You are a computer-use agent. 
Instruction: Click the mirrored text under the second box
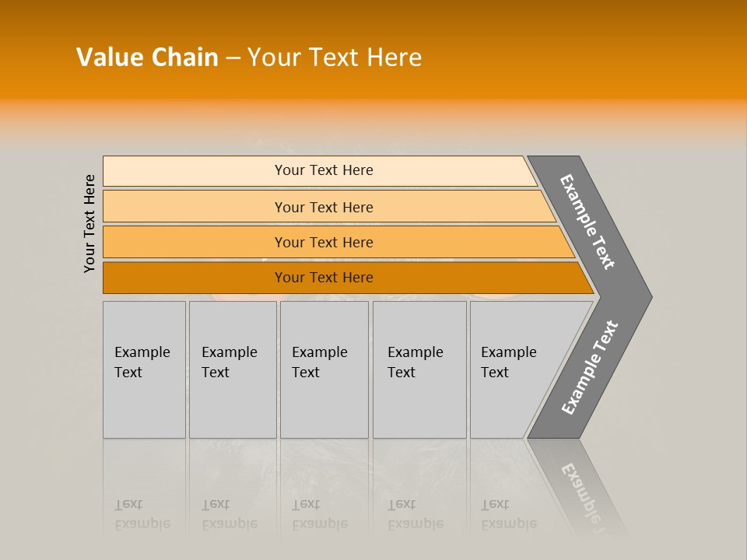coord(229,514)
